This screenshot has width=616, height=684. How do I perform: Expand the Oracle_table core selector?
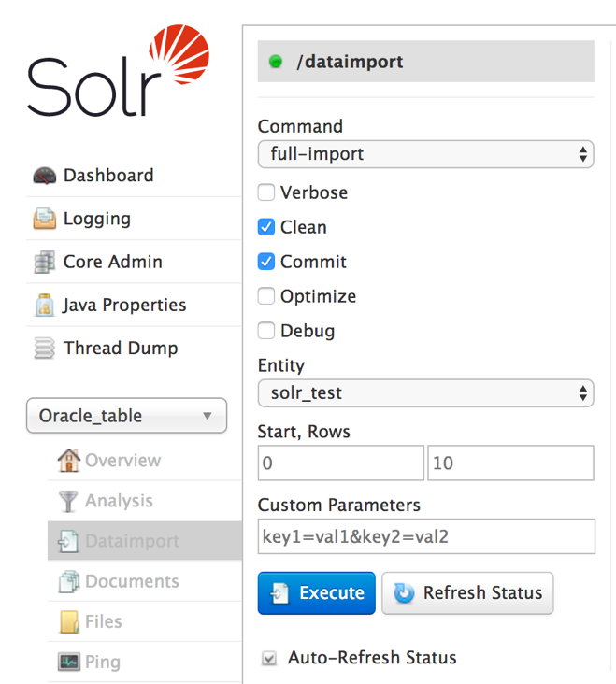pyautogui.click(x=126, y=416)
